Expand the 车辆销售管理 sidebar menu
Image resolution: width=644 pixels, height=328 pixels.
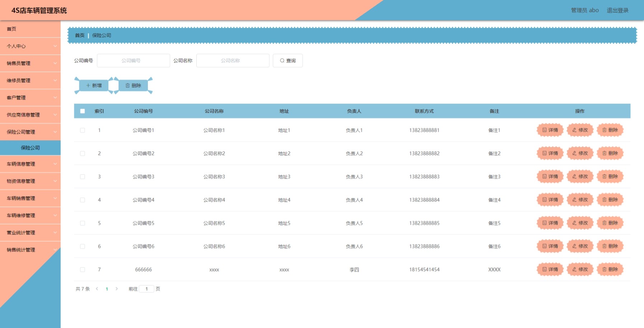click(x=30, y=198)
